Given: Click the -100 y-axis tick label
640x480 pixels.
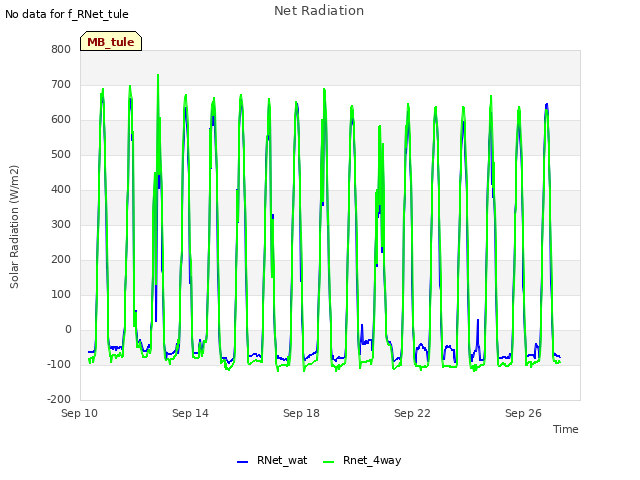Looking at the screenshot, I should pyautogui.click(x=59, y=364).
